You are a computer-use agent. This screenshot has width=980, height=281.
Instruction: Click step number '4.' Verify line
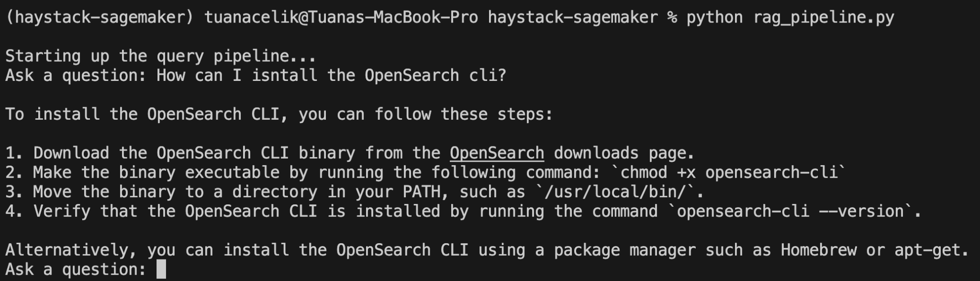(x=14, y=211)
